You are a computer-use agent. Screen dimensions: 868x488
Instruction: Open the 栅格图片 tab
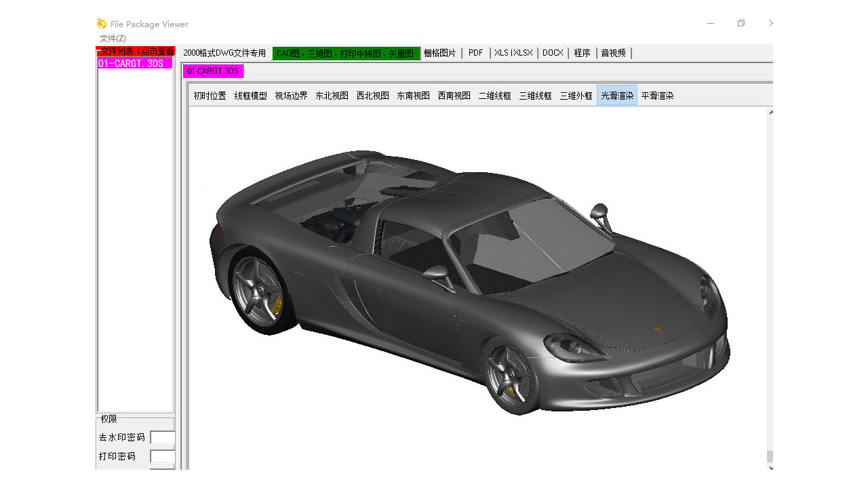point(440,53)
